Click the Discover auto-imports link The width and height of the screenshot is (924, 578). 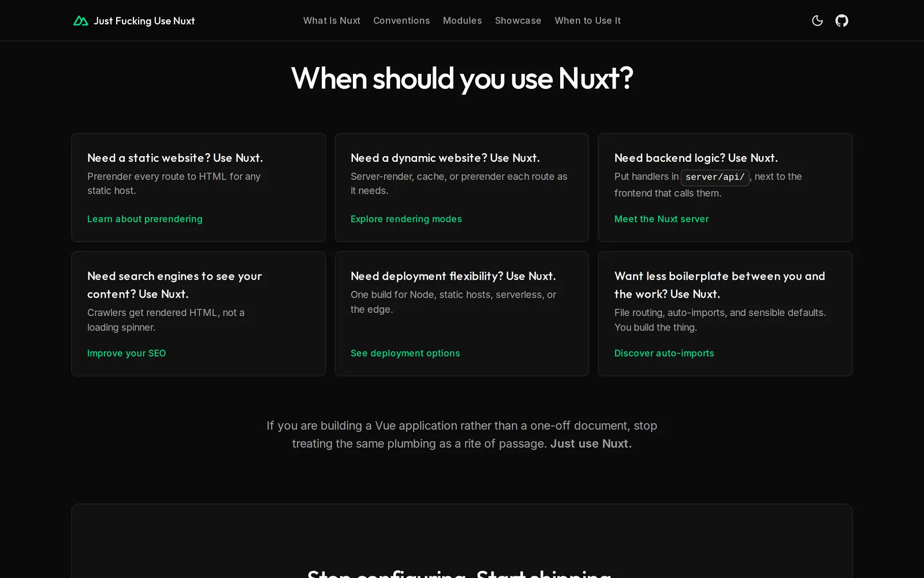(x=664, y=353)
